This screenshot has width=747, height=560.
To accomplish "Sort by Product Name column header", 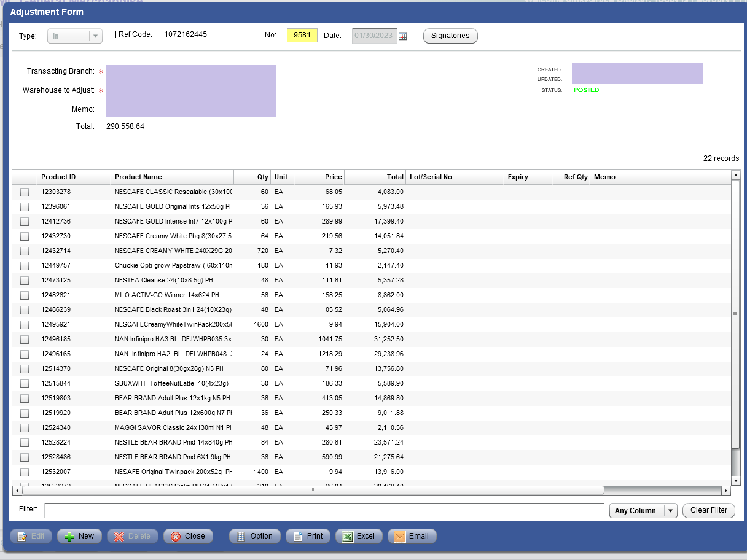I will pyautogui.click(x=172, y=177).
